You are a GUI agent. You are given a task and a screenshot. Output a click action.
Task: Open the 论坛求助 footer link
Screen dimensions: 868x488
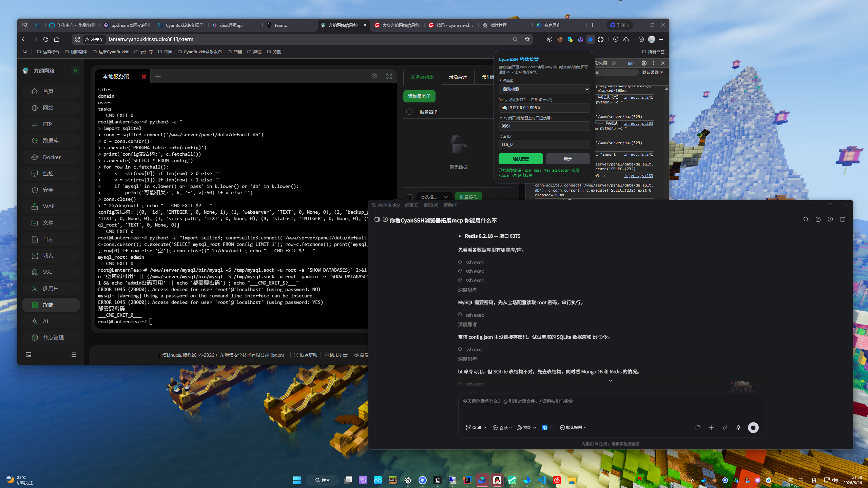(305, 355)
